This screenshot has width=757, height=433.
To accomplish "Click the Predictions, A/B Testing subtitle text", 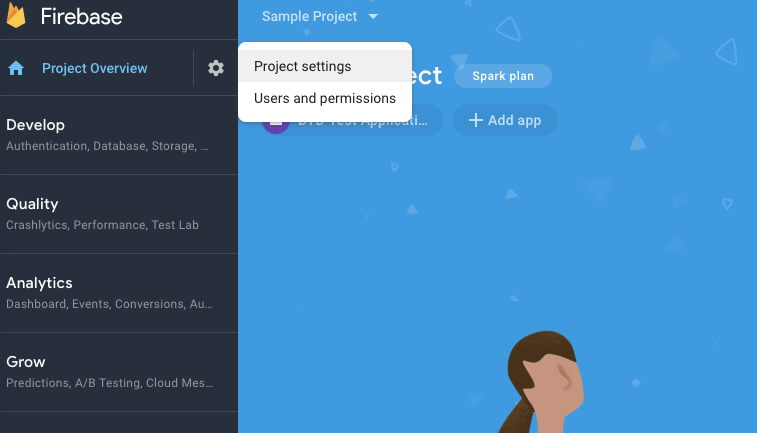I will (109, 383).
